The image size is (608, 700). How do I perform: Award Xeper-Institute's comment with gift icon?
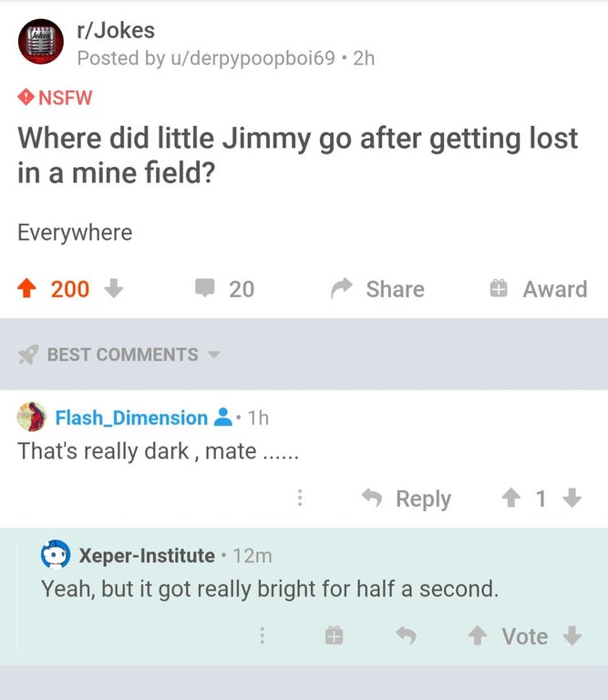[334, 636]
